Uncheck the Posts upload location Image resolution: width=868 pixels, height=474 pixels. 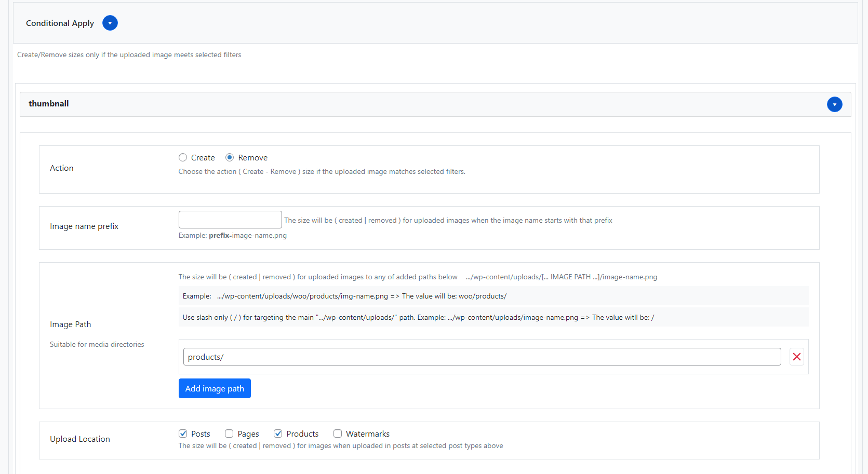[183, 434]
